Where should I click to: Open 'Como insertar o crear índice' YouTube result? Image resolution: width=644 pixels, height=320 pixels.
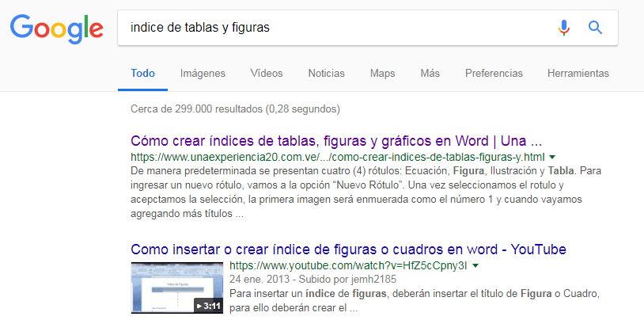coord(348,250)
